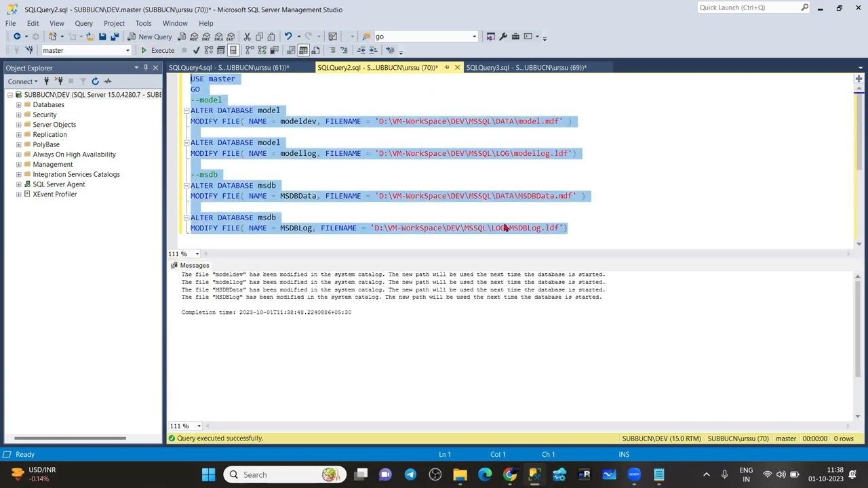Open the editor zoom 111 % dropdown

[x=197, y=254]
